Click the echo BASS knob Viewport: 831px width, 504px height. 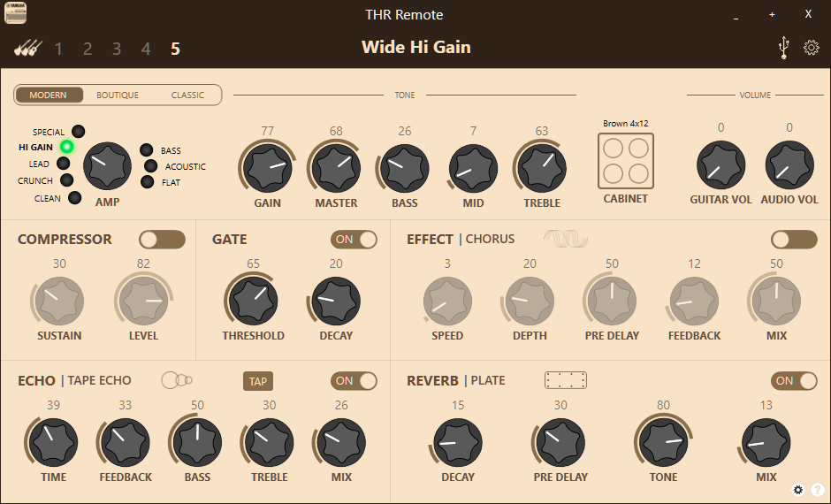coord(197,442)
